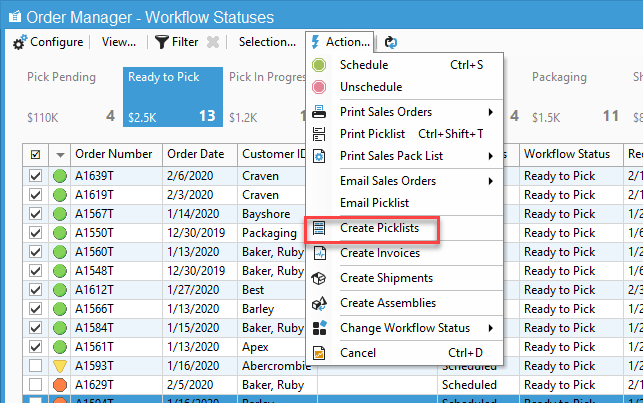
Task: Click the Action... toolbar button
Action: pyautogui.click(x=340, y=42)
